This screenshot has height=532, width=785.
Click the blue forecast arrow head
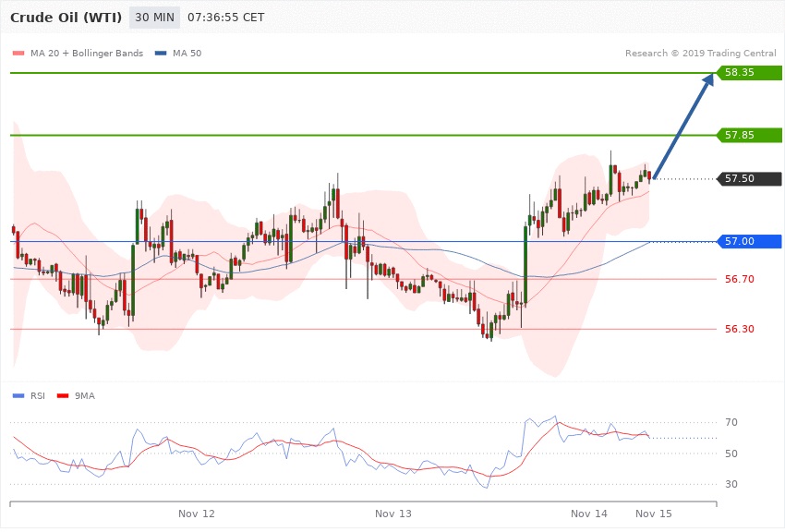707,80
